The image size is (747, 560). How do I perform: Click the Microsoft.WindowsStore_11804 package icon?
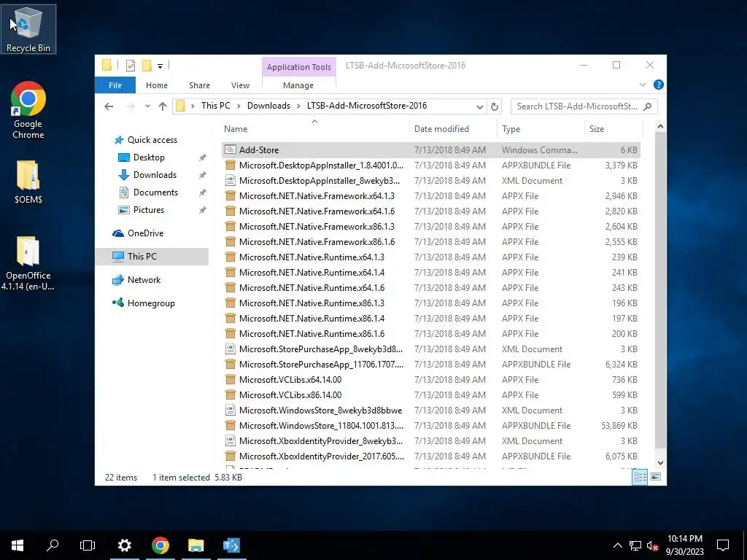pyautogui.click(x=230, y=426)
